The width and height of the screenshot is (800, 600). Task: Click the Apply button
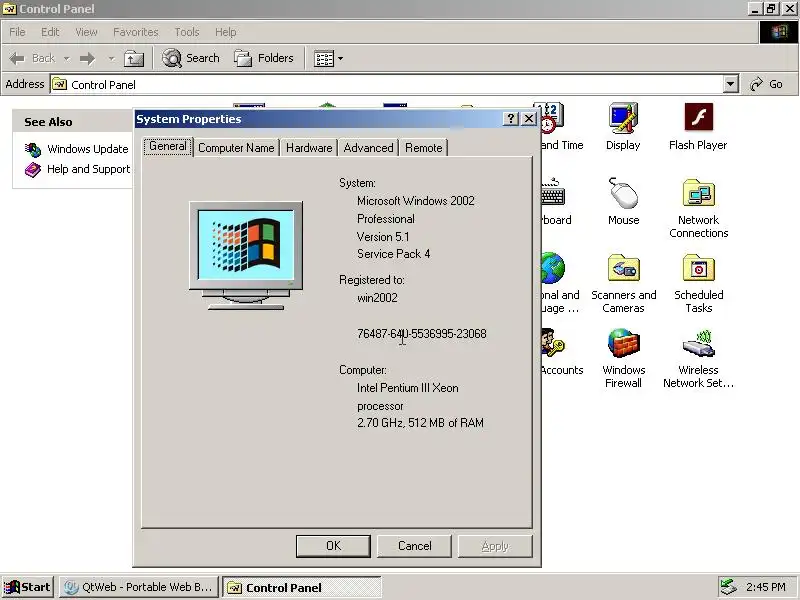[x=495, y=546]
